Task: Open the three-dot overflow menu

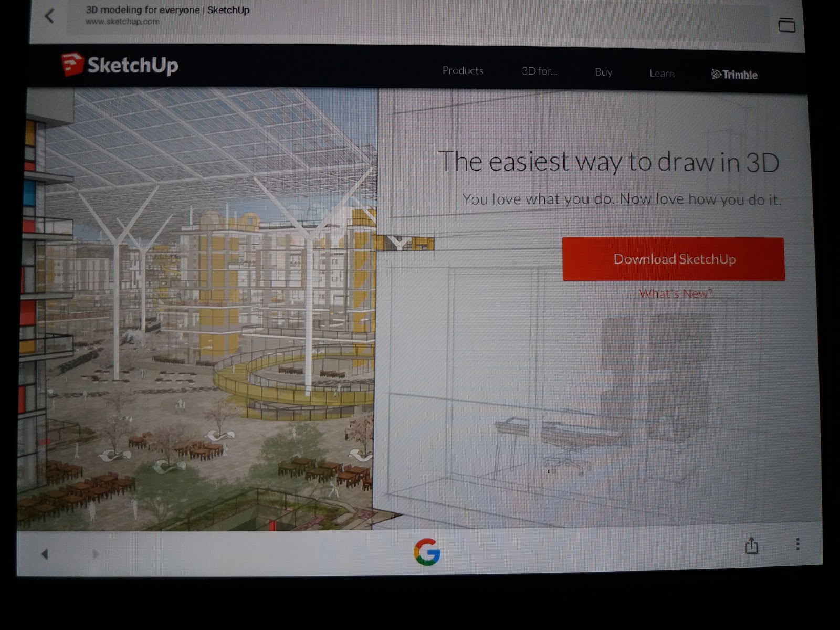Action: (x=797, y=544)
